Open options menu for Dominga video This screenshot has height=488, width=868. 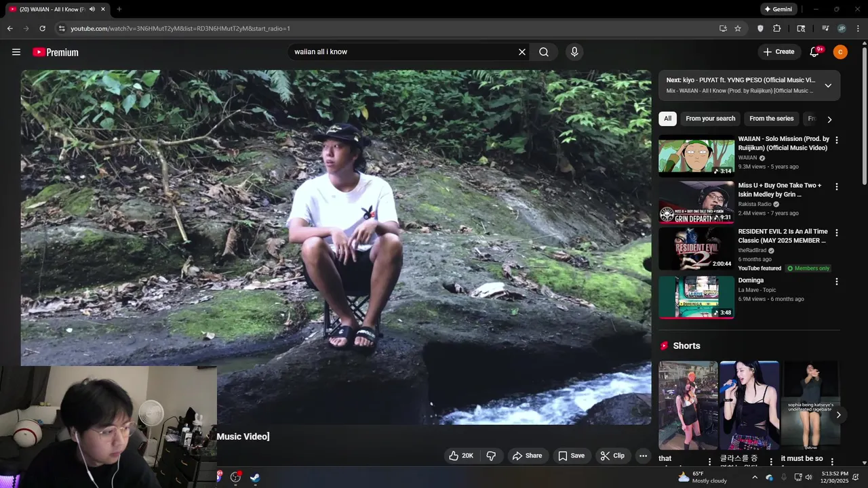click(x=836, y=281)
